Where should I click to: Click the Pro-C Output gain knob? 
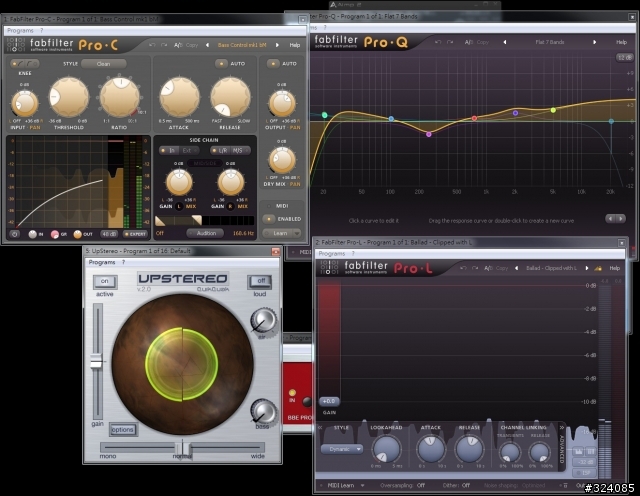(282, 103)
